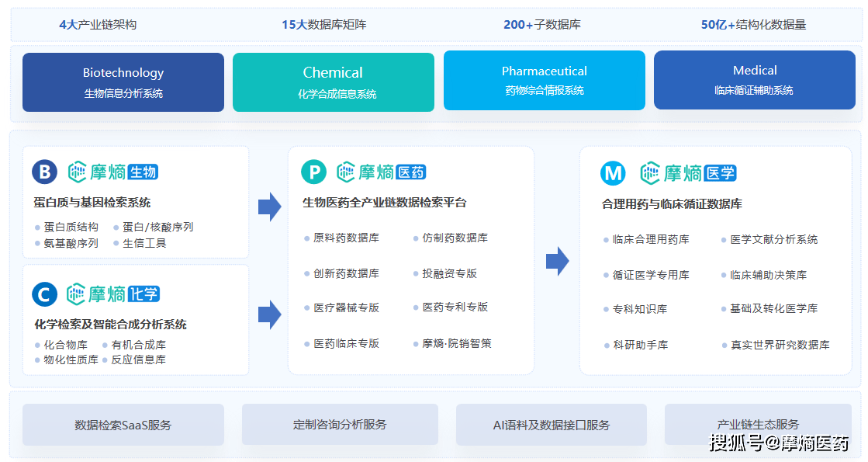
Task: Open the Pharmaceutical 药物综合情报系统 card
Action: (544, 80)
